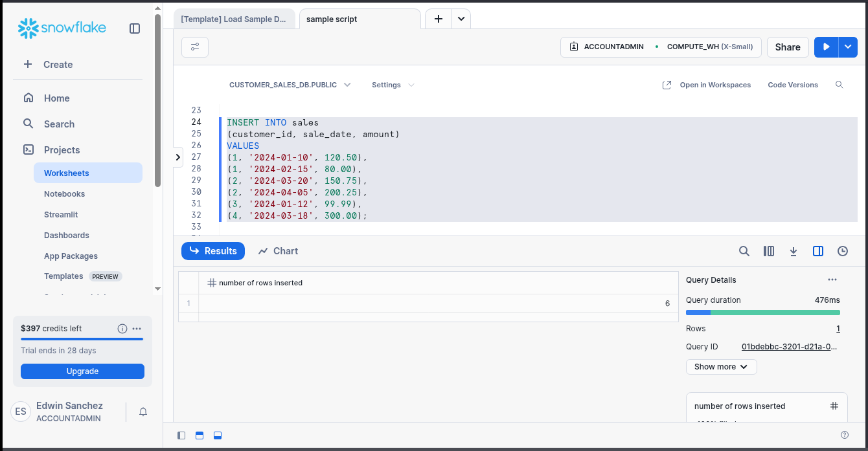Click the query details more options ellipsis
This screenshot has width=868, height=451.
point(832,280)
